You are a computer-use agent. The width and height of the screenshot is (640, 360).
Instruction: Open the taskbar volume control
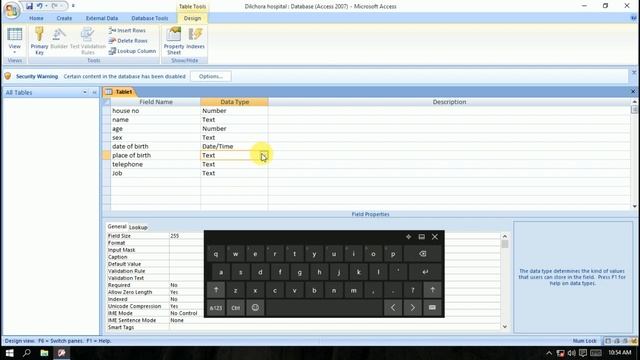[571, 353]
